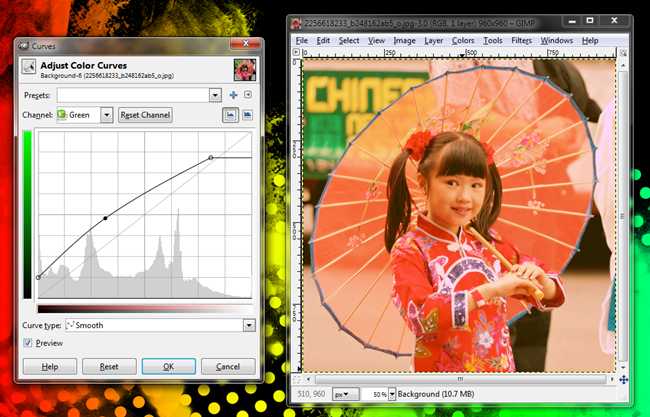Open the px units dropdown
The height and width of the screenshot is (417, 650).
coord(345,394)
